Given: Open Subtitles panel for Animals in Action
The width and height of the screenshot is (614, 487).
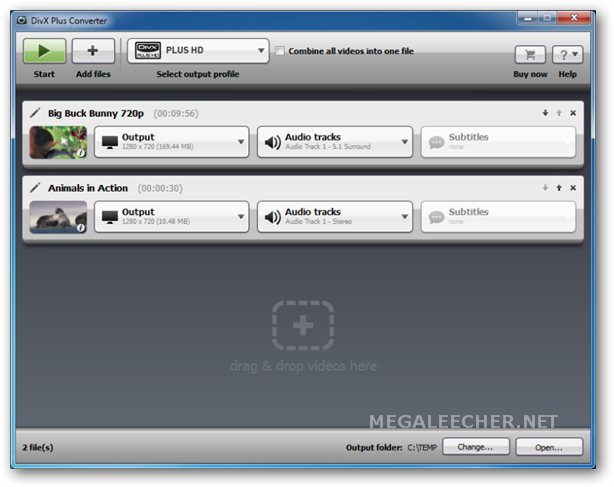Looking at the screenshot, I should tap(498, 217).
